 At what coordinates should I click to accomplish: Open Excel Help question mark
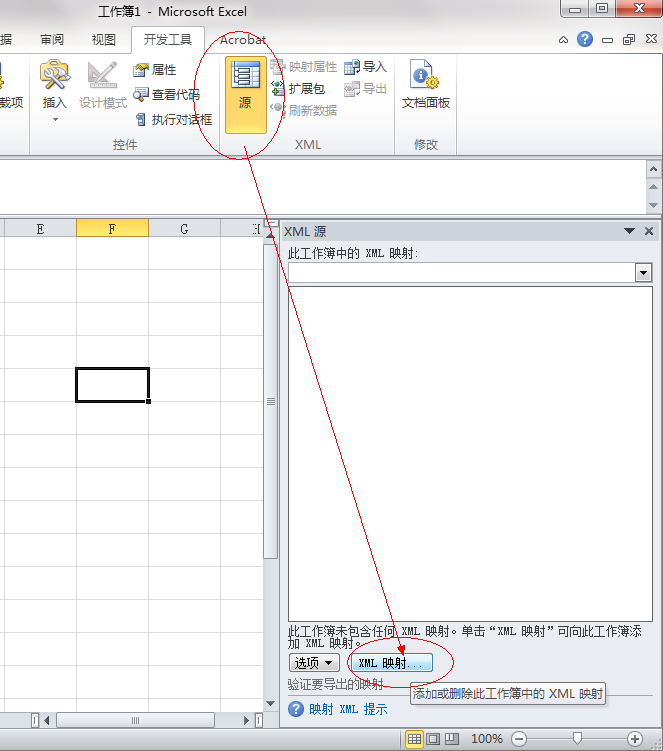pyautogui.click(x=584, y=39)
